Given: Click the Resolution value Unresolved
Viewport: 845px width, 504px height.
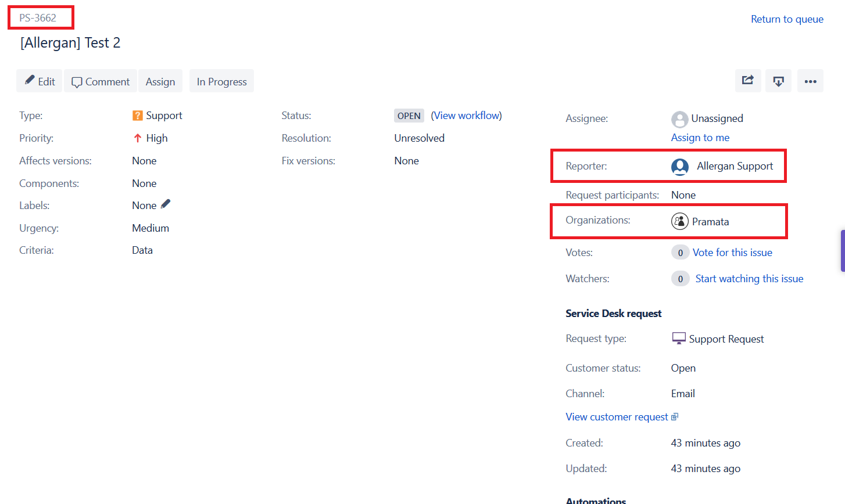Looking at the screenshot, I should [419, 138].
